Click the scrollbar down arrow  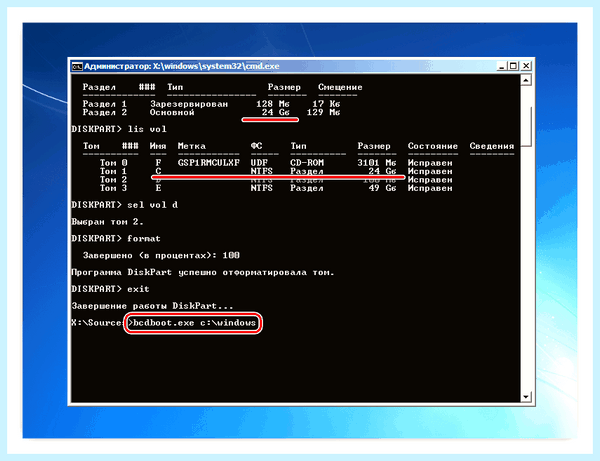(526, 397)
